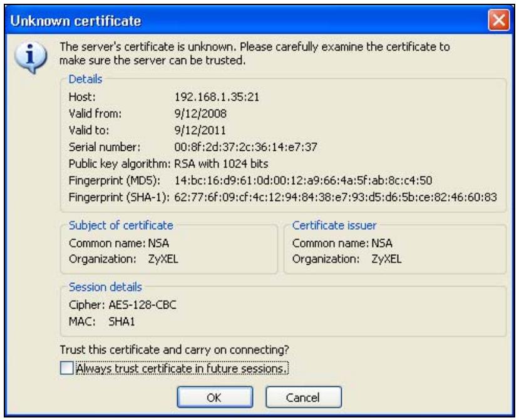Click the Session details group heading
The image size is (519, 420).
click(105, 287)
